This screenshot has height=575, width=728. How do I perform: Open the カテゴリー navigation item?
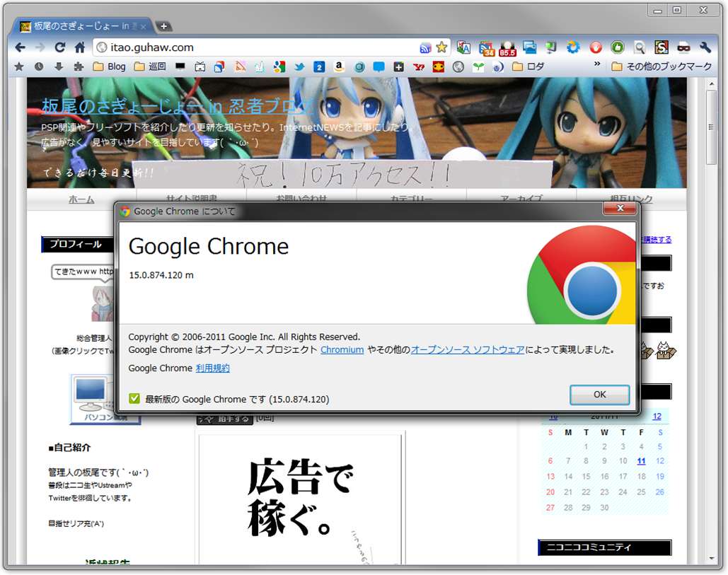(x=411, y=199)
